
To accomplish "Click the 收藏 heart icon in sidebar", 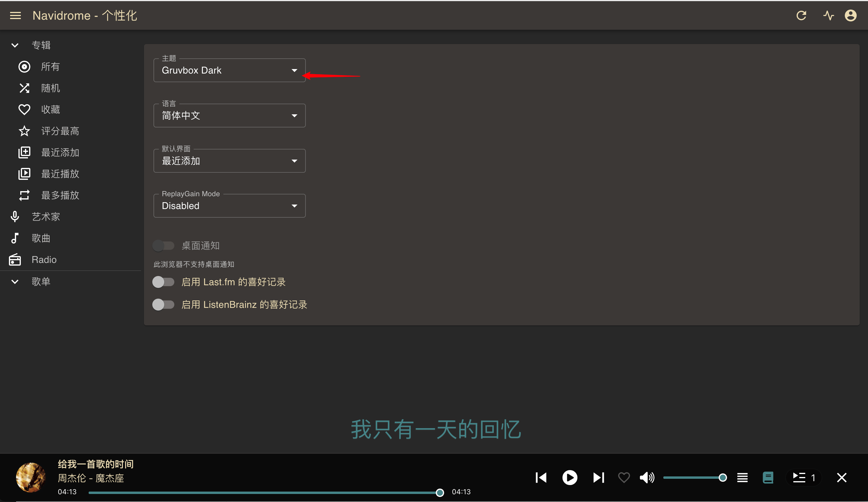I will click(x=24, y=110).
